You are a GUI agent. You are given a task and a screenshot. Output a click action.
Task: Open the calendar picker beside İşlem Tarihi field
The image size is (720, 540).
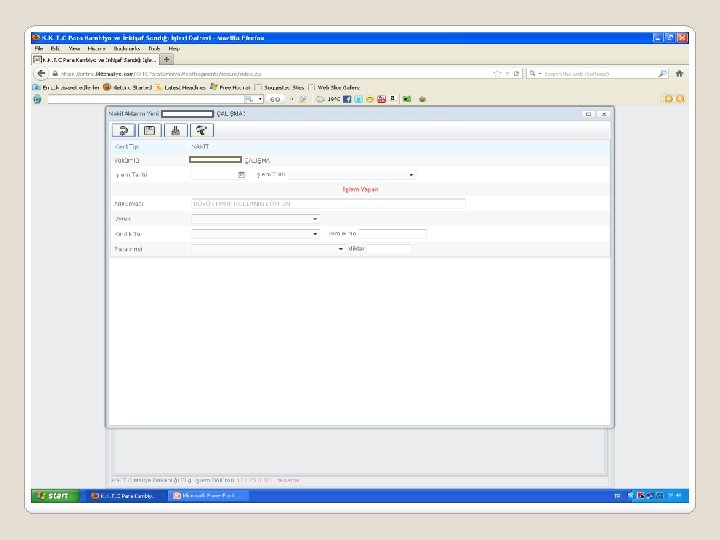242,175
